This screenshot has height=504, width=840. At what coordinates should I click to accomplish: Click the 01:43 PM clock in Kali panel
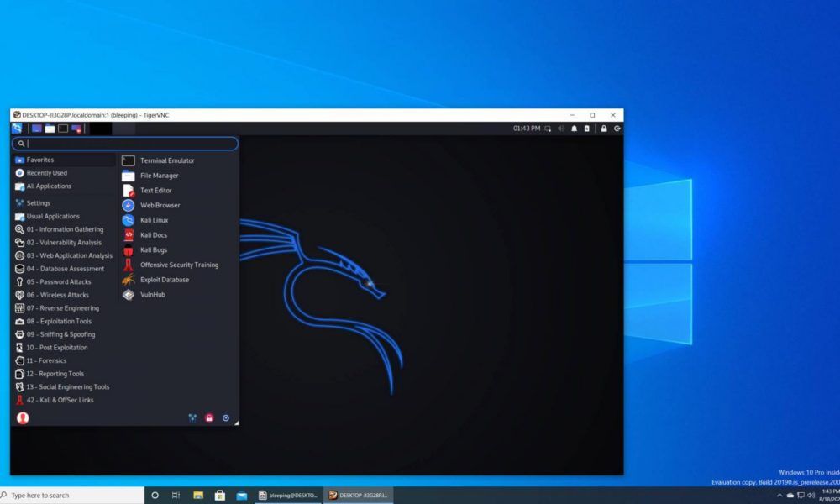(x=527, y=129)
